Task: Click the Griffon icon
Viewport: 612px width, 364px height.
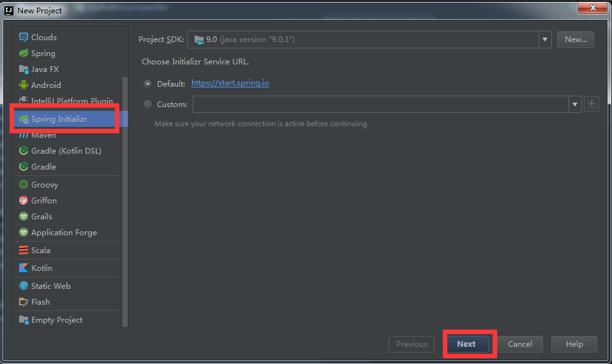Action: click(x=24, y=200)
